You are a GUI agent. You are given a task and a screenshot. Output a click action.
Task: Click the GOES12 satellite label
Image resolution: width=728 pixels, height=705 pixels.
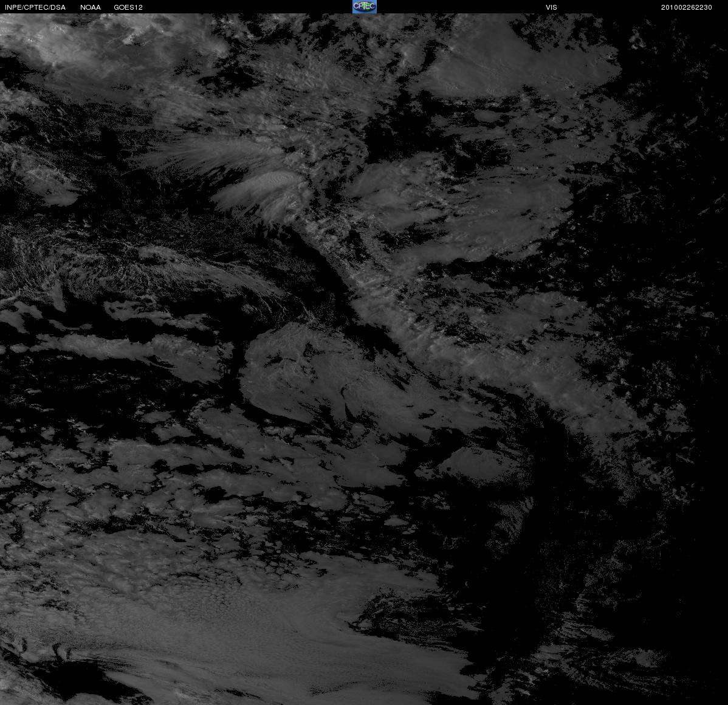coord(128,7)
